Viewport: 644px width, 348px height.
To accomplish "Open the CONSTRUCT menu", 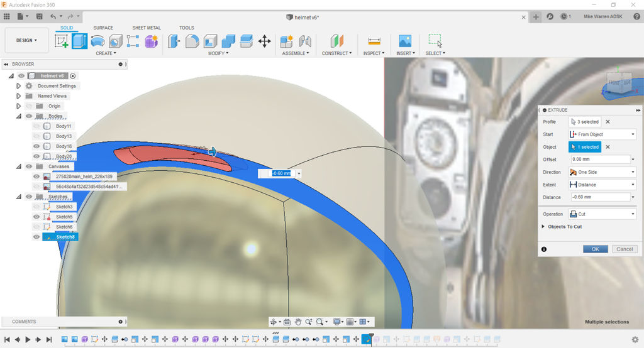I will (337, 53).
